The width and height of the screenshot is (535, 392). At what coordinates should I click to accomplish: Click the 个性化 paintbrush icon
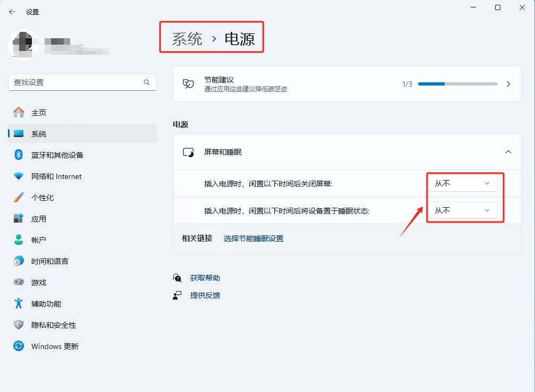tap(16, 197)
